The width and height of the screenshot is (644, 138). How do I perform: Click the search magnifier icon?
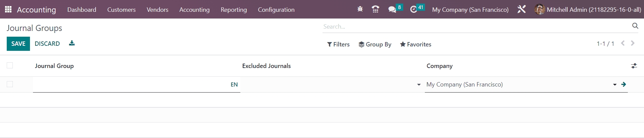pos(635,26)
